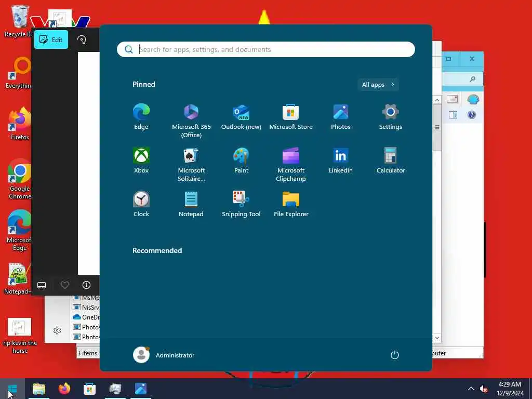This screenshot has height=399, width=532.
Task: Select NisSrv item in background list
Action: pyautogui.click(x=86, y=308)
